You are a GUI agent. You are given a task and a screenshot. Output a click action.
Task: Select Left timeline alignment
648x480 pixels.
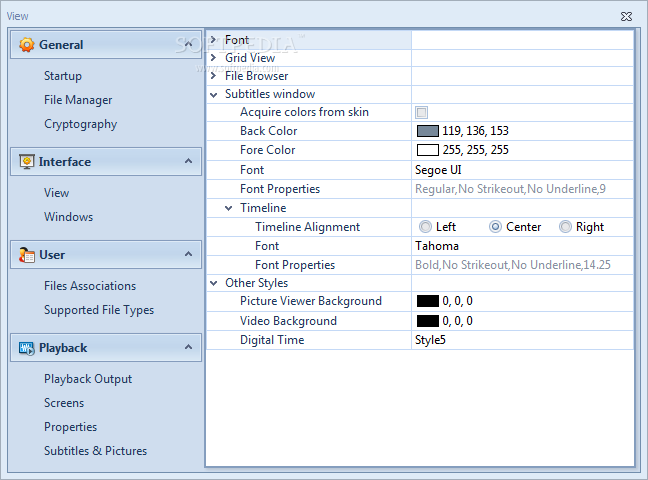(425, 227)
